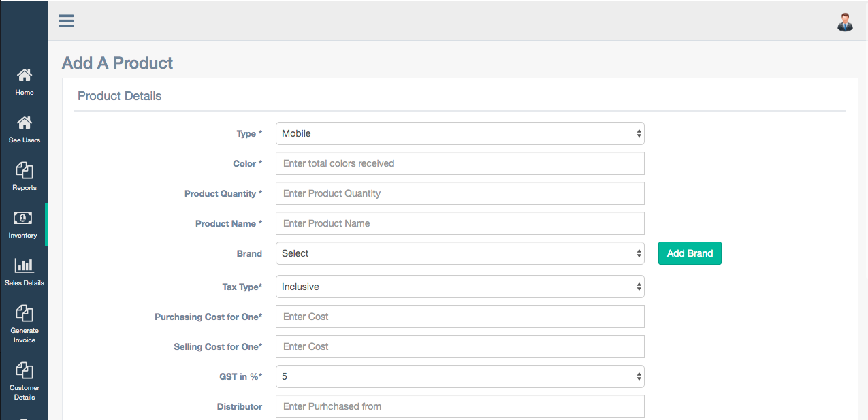
Task: Open Sales Details chart icon
Action: [x=25, y=271]
